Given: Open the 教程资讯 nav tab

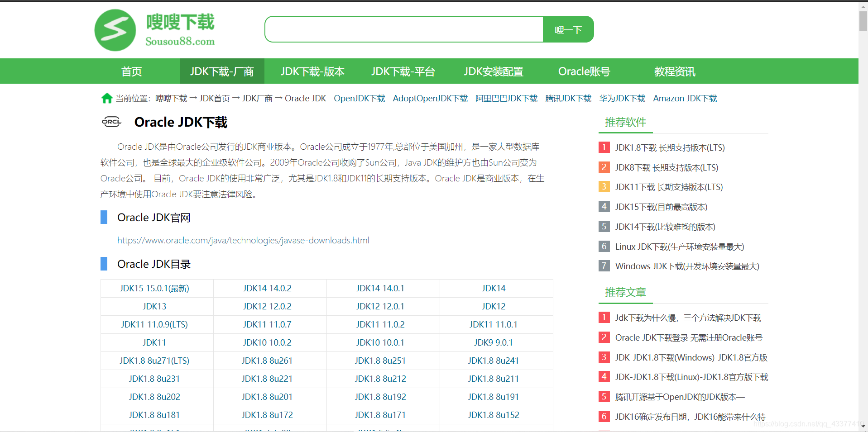Looking at the screenshot, I should [x=675, y=71].
